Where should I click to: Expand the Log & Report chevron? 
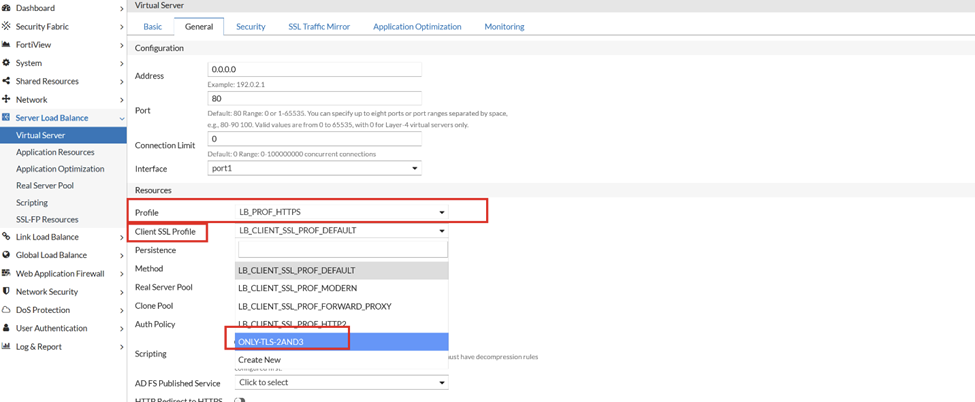point(121,347)
